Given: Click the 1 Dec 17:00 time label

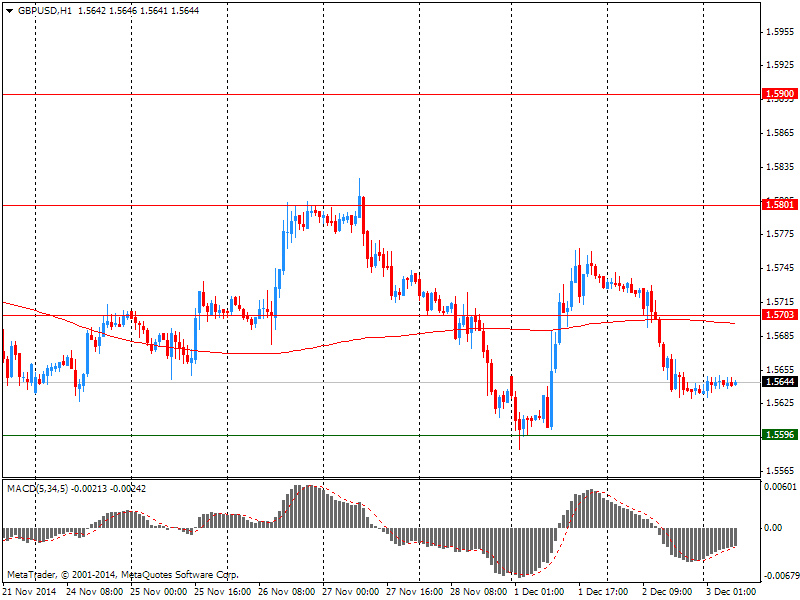Looking at the screenshot, I should [603, 592].
